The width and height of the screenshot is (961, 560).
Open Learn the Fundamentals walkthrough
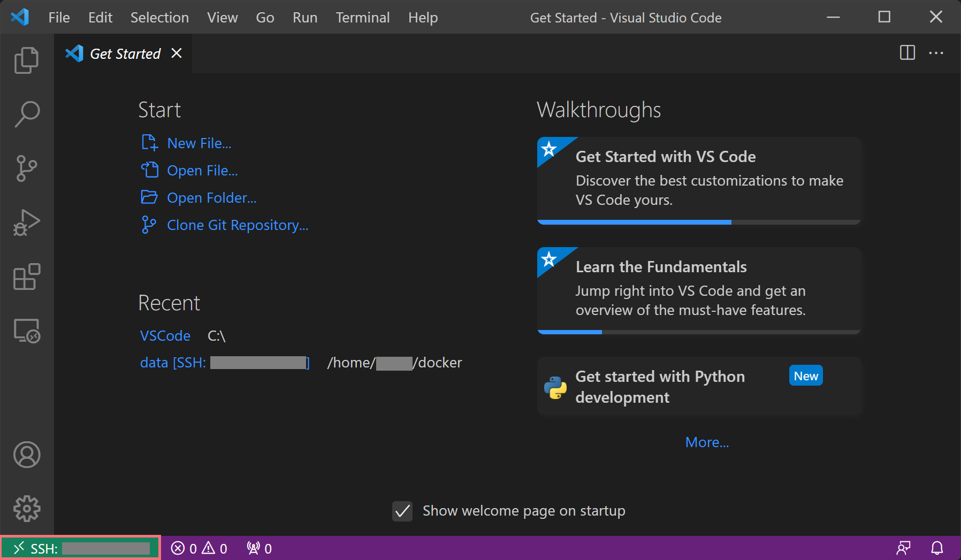(x=699, y=290)
